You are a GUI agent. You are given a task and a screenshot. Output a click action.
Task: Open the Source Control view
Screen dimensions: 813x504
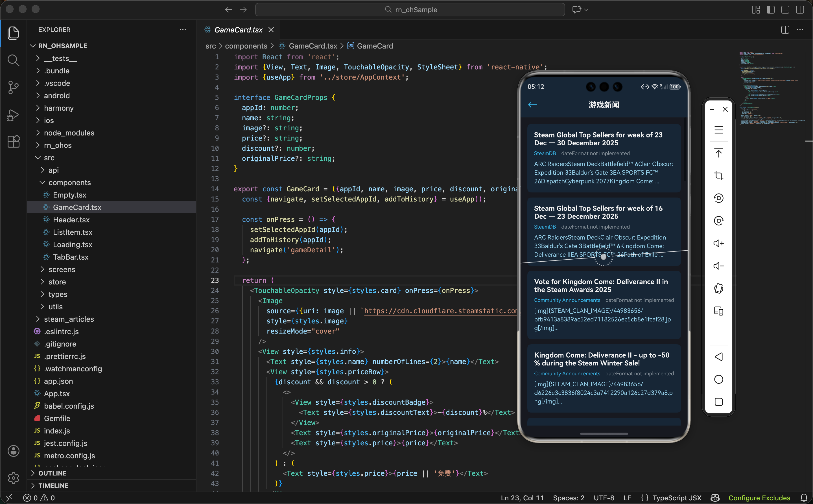(x=13, y=87)
